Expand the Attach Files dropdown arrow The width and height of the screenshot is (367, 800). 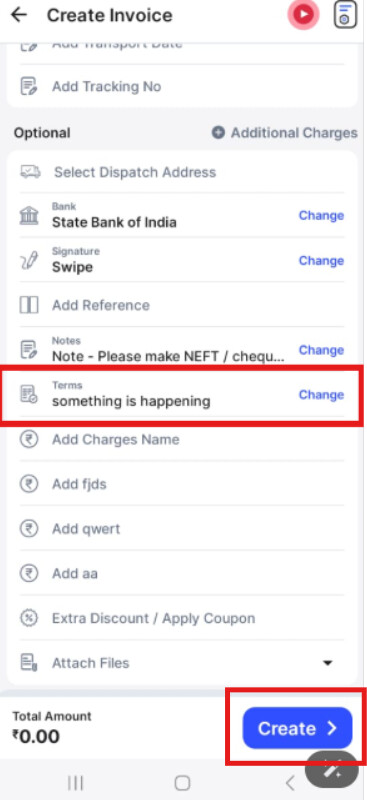click(x=328, y=663)
